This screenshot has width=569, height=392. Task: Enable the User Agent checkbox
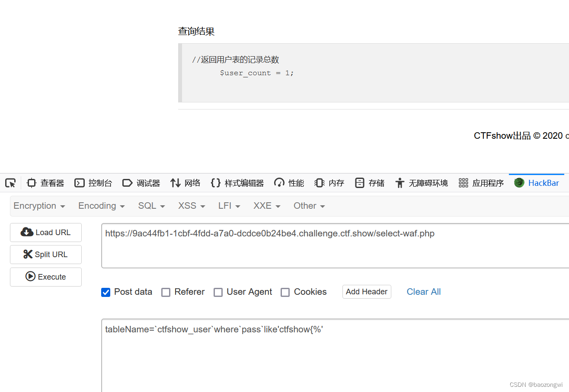218,292
